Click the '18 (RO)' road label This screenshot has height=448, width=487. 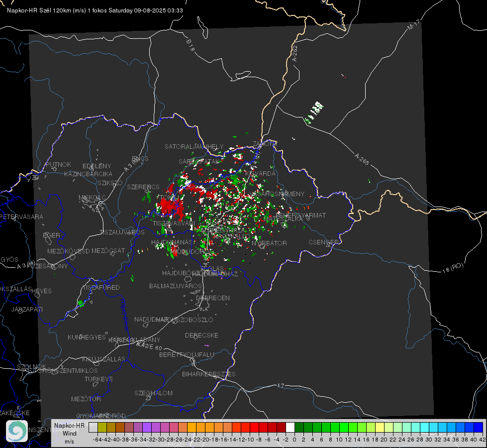point(453,268)
